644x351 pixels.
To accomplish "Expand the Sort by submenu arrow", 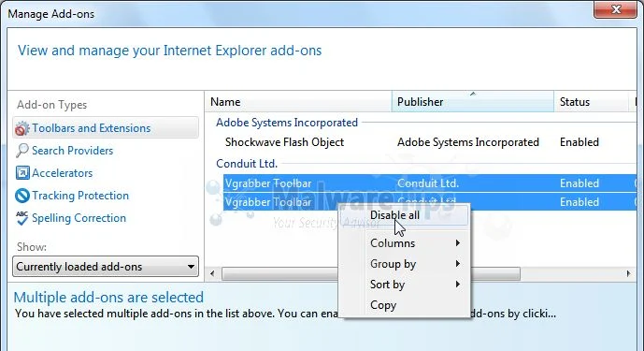I will tap(458, 285).
